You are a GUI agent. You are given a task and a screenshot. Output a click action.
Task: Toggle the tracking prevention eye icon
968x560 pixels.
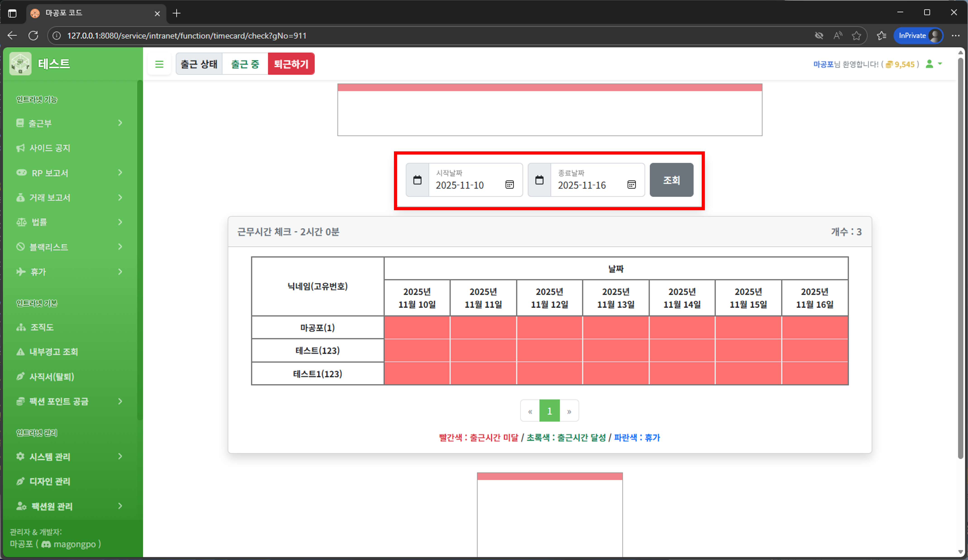point(819,36)
